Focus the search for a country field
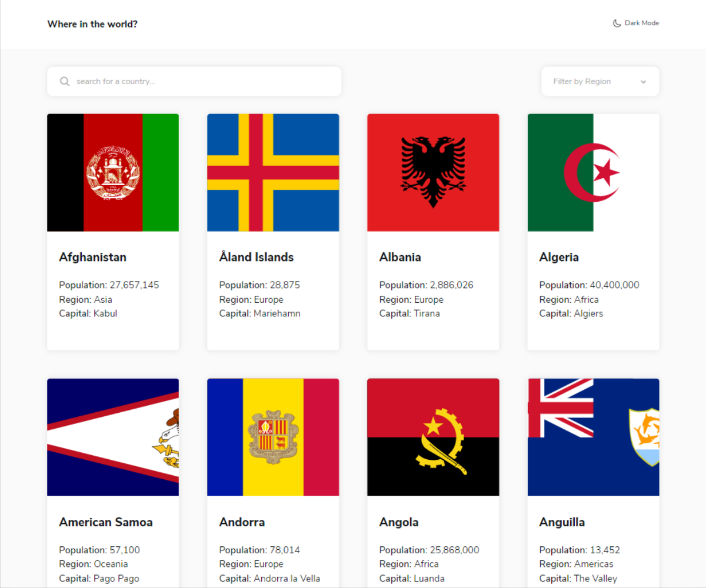 [x=194, y=81]
